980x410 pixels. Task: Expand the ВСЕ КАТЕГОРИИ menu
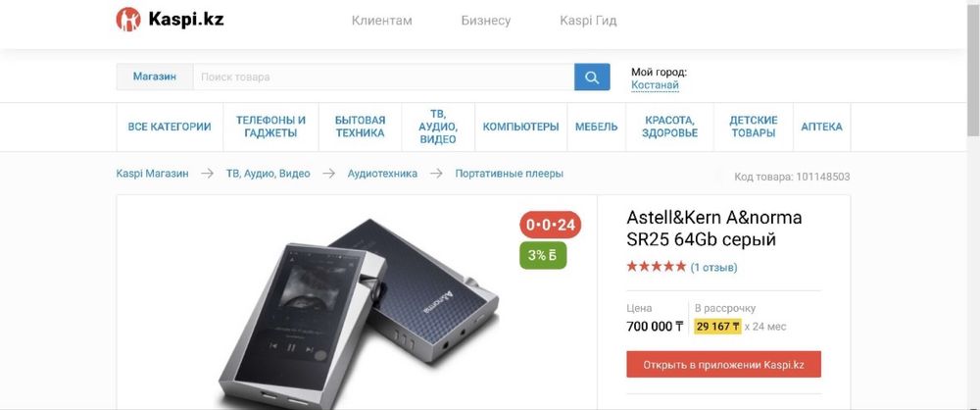pyautogui.click(x=170, y=128)
